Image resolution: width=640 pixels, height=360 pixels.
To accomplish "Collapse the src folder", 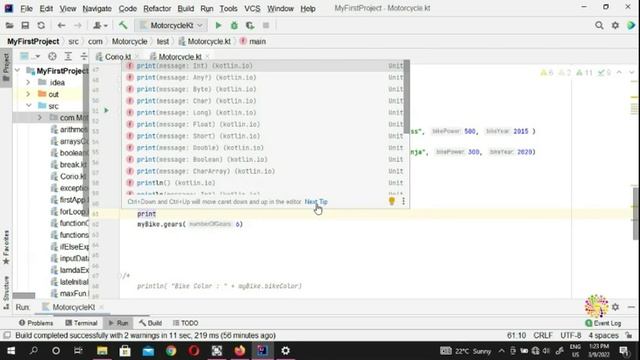I will point(28,106).
